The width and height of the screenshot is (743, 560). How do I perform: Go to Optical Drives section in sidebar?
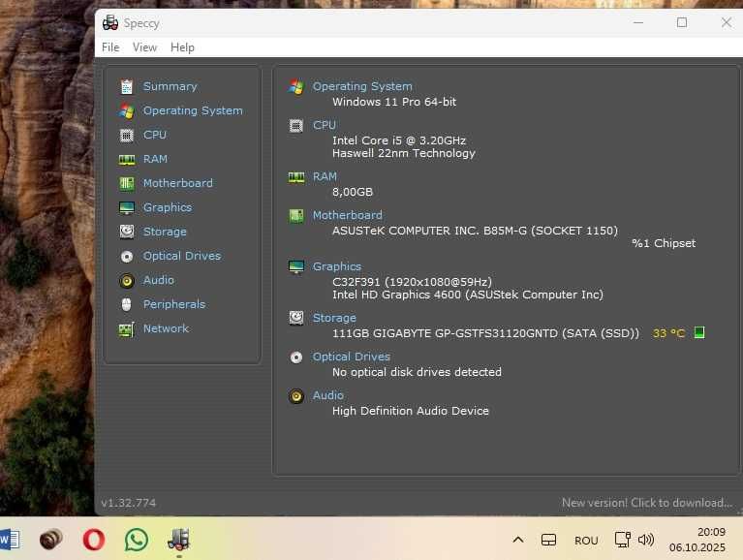tap(182, 256)
